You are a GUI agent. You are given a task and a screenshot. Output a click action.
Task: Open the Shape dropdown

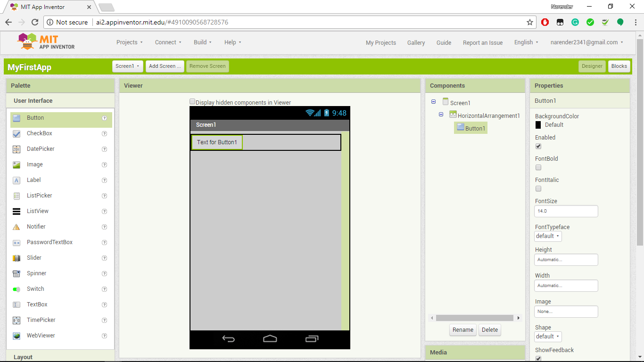pos(548,337)
